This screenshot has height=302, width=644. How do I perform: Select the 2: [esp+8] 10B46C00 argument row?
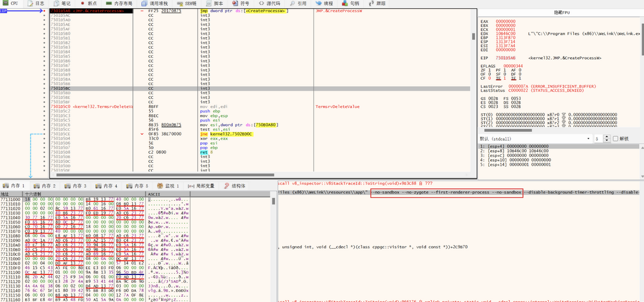pos(558,151)
